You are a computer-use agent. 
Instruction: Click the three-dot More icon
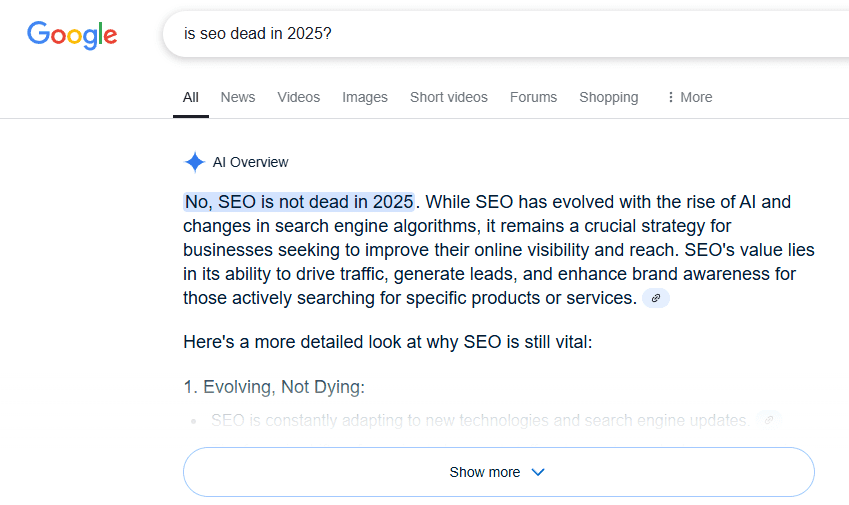tap(670, 97)
